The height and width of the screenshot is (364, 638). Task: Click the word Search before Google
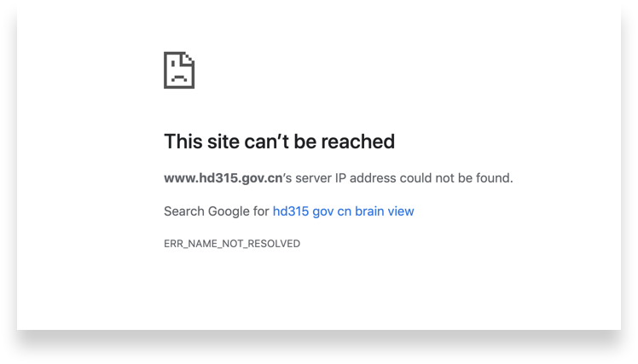tap(184, 211)
